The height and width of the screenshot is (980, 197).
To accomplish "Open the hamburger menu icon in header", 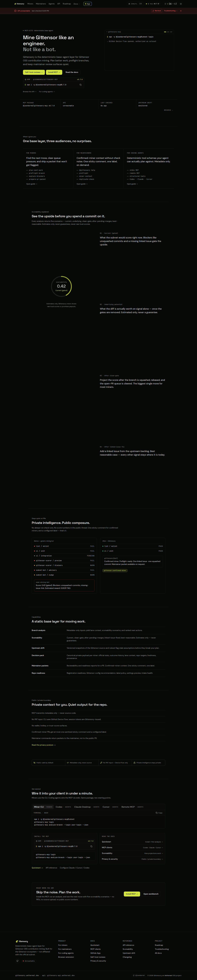I will (181, 4).
